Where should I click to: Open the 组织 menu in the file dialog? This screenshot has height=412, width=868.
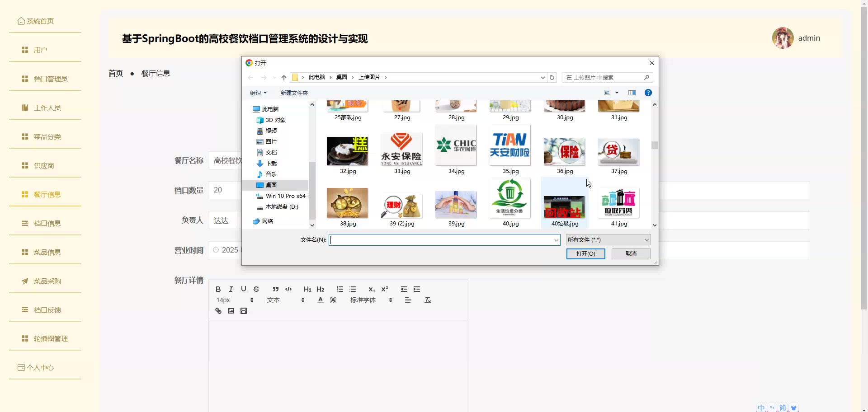coord(259,93)
